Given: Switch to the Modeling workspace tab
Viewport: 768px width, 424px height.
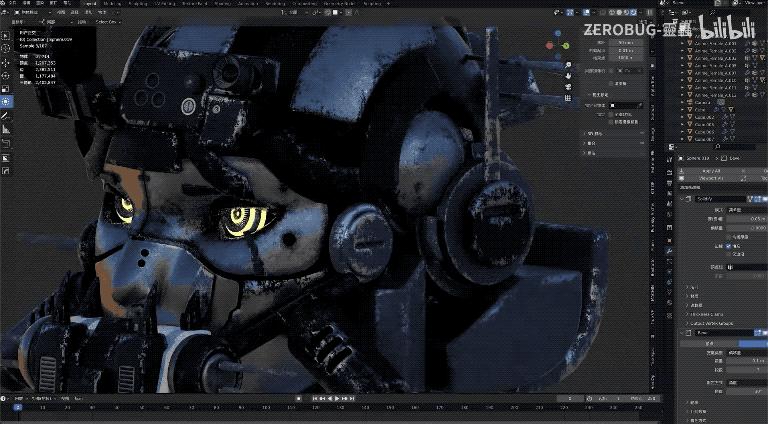Looking at the screenshot, I should [x=112, y=3].
